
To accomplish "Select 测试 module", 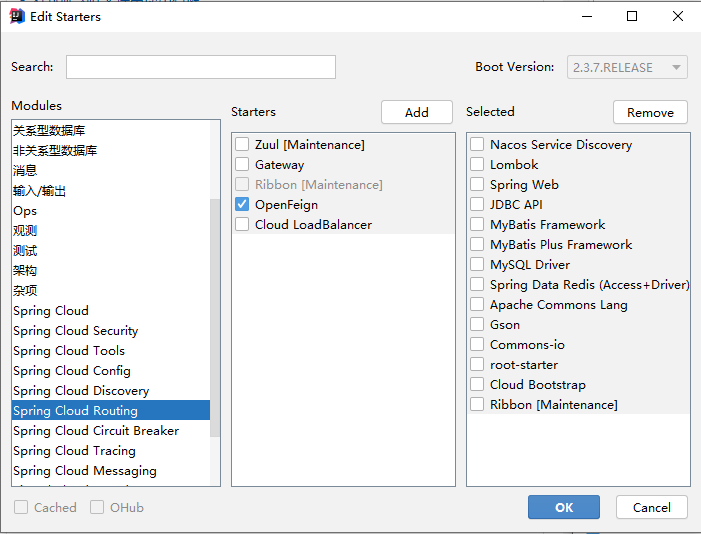I will pyautogui.click(x=110, y=250).
